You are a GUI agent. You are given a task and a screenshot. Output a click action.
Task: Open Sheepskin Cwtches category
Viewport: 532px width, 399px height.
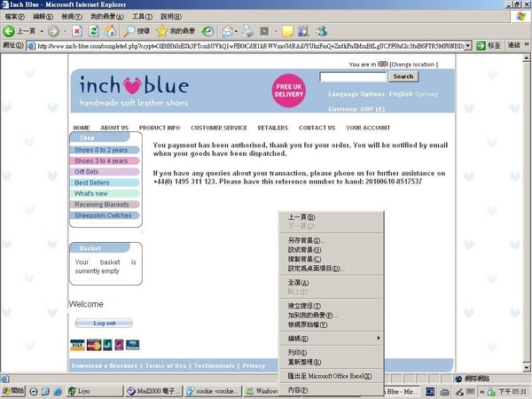(105, 215)
